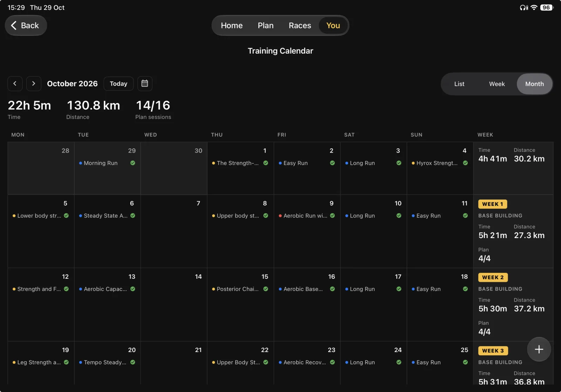
Task: Click checkmark next to Steady State session
Action: tap(133, 216)
